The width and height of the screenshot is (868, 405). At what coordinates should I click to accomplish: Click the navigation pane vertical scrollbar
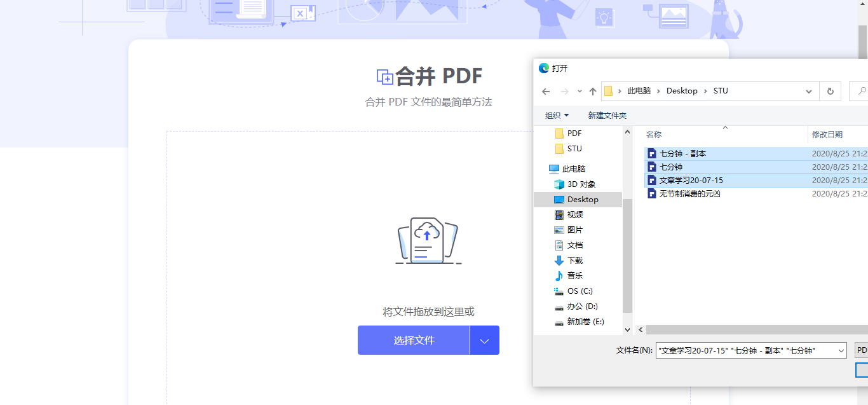coord(627,254)
